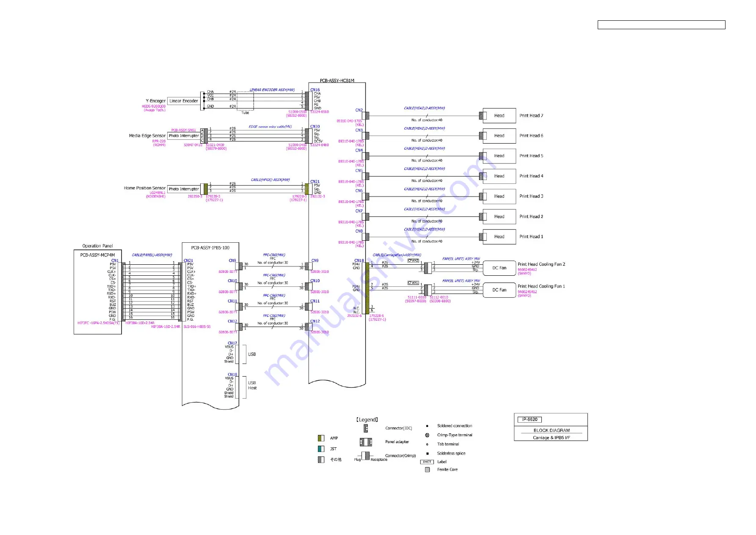
Task: Click the PCB-ASSY-MCP4M label
Action: coord(97,255)
